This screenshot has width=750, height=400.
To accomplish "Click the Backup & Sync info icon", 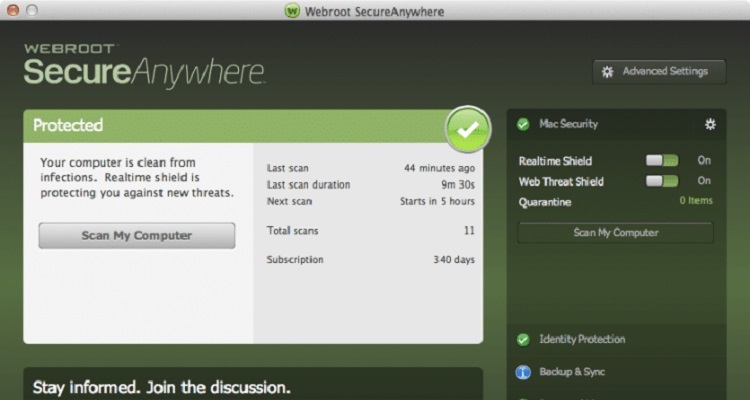I will click(523, 372).
